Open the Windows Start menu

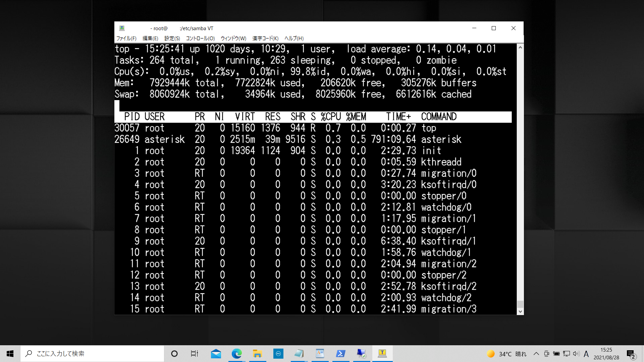[10, 354]
